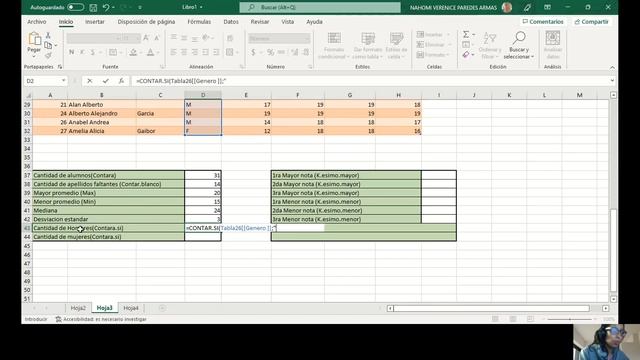The height and width of the screenshot is (360, 640).
Task: Toggle the Autoguardado switch
Action: pyautogui.click(x=76, y=7)
